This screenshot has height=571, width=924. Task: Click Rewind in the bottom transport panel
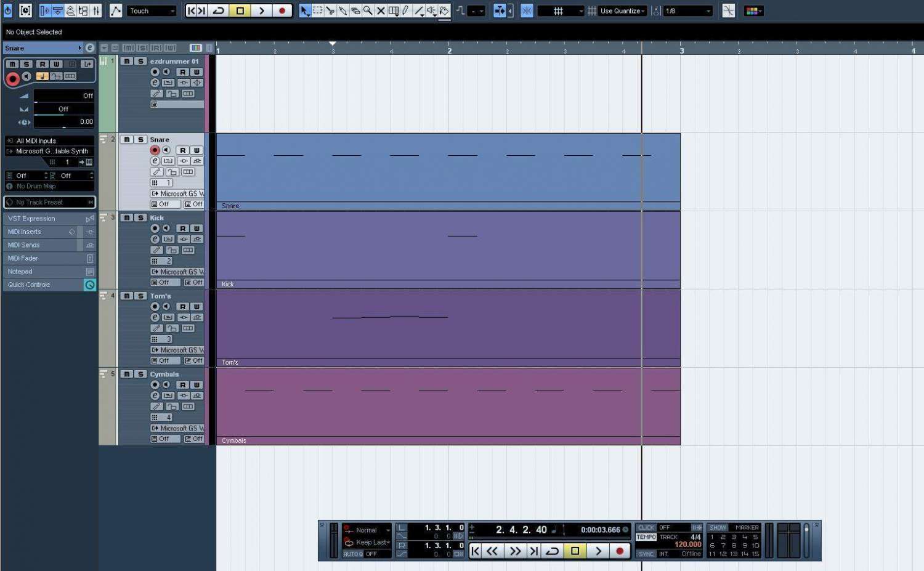point(492,551)
